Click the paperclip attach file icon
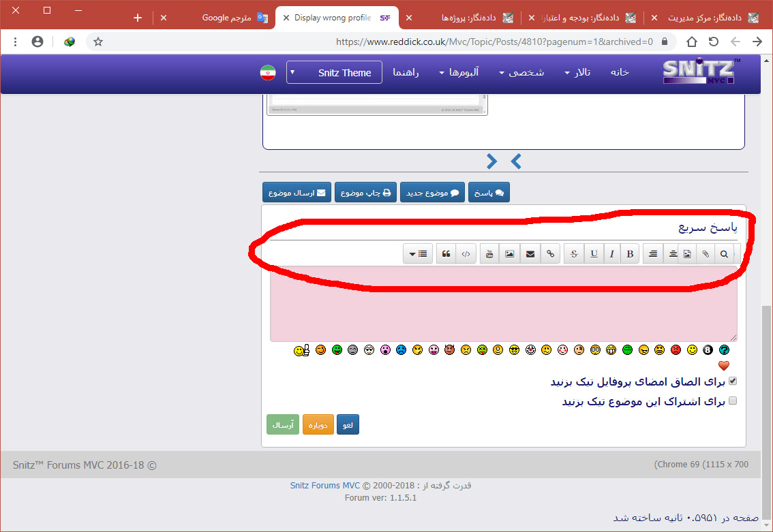 coord(706,254)
